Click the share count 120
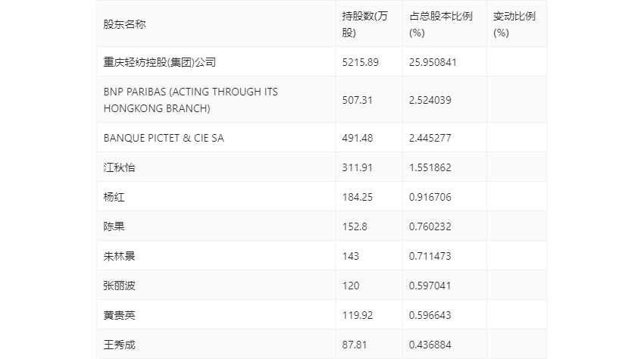Viewport: 644px width, 359px height. tap(350, 286)
